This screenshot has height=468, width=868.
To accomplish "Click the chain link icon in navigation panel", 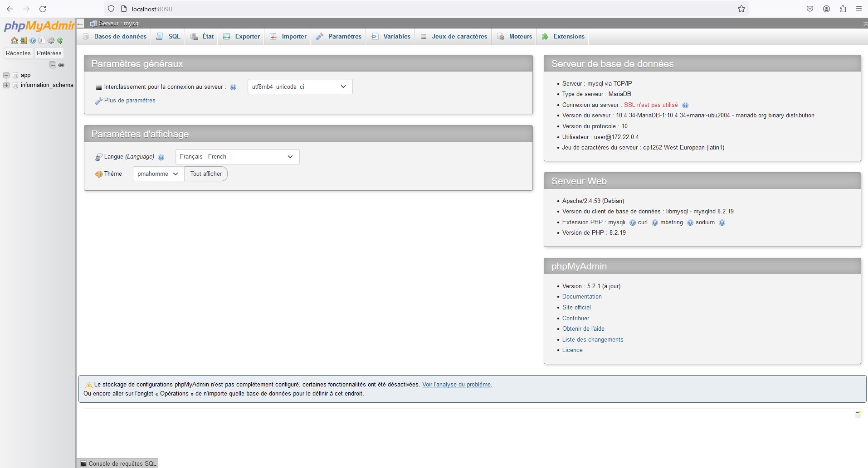I will point(61,65).
